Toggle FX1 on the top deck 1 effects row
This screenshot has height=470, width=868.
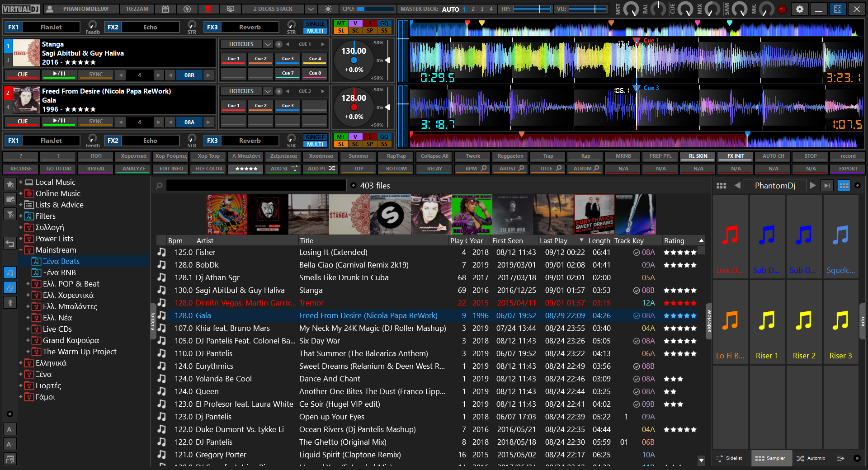click(13, 27)
